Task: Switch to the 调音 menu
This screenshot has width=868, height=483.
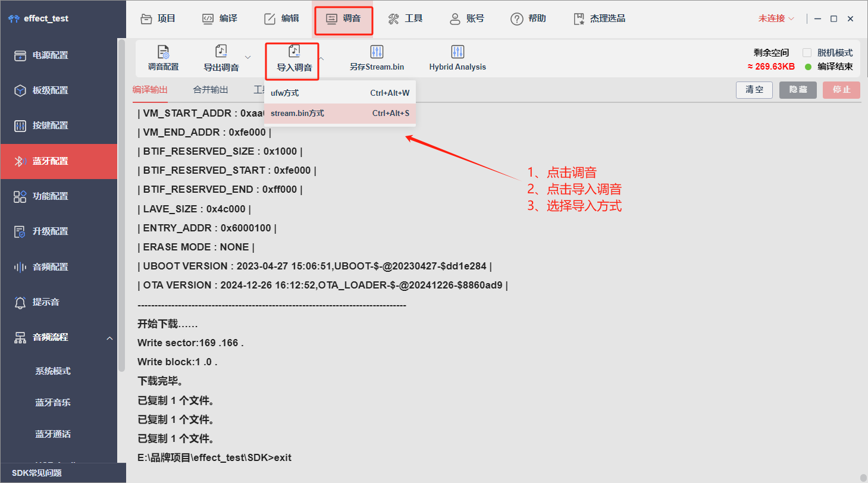Action: [x=343, y=19]
